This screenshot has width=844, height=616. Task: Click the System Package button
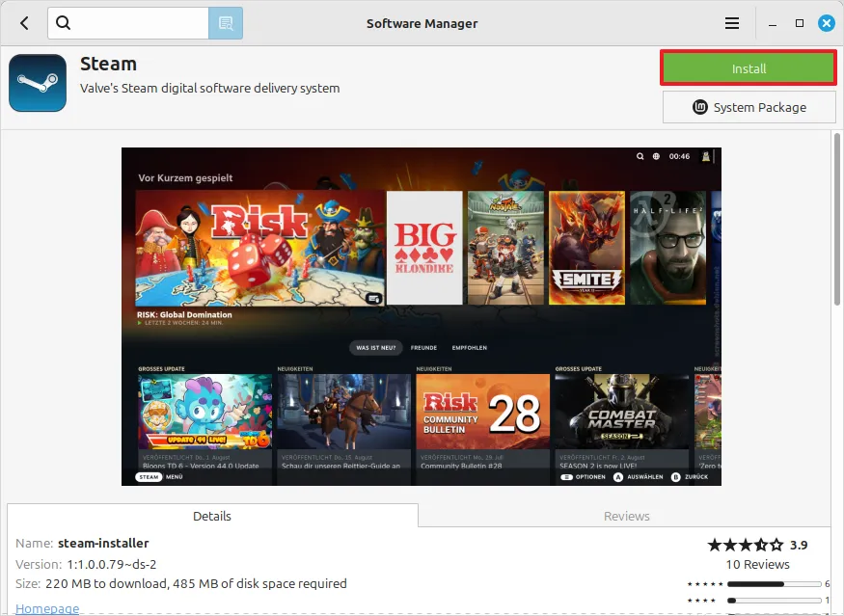[749, 107]
